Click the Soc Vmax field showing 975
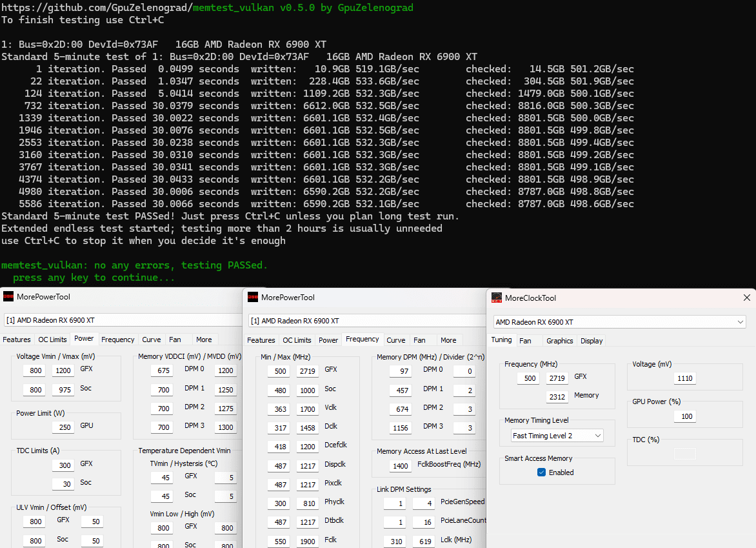 pyautogui.click(x=63, y=390)
